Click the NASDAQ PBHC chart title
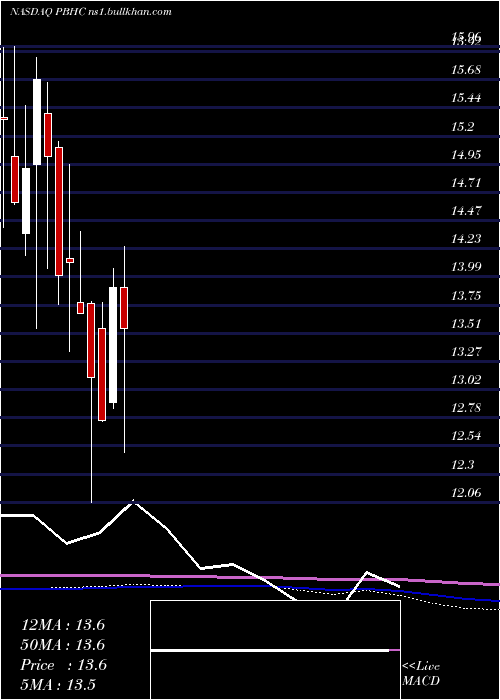This screenshot has height=700, width=500. (x=90, y=12)
